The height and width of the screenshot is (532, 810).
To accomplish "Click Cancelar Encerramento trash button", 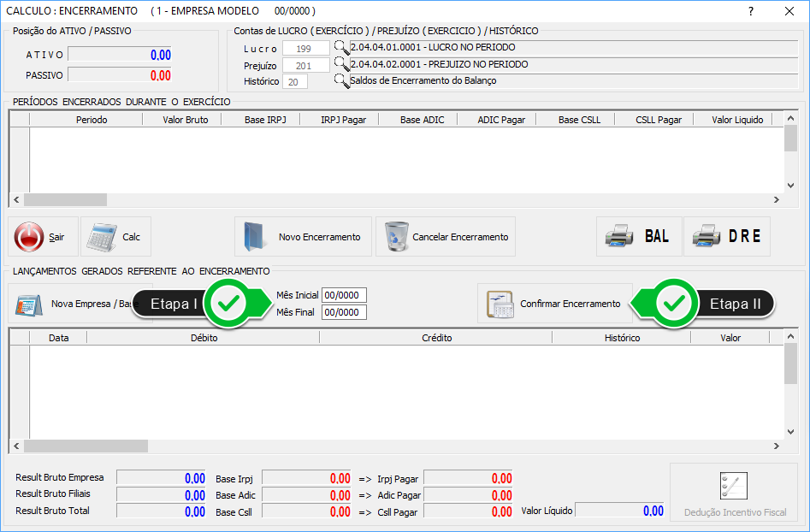I will [x=445, y=237].
